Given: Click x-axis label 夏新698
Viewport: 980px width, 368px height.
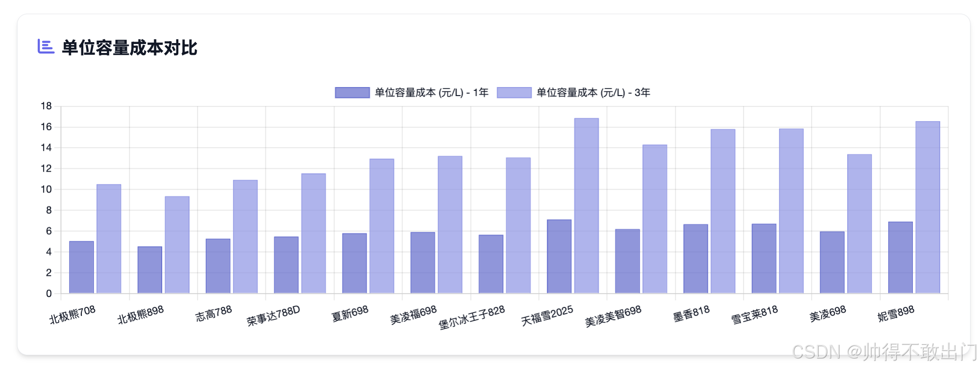Looking at the screenshot, I should click(x=350, y=313).
